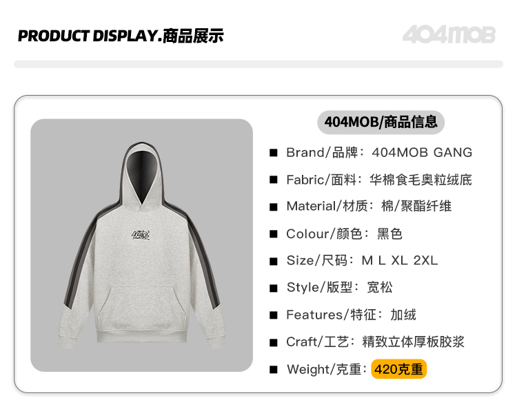Click the Size bullet square
The height and width of the screenshot is (420, 517).
(274, 261)
